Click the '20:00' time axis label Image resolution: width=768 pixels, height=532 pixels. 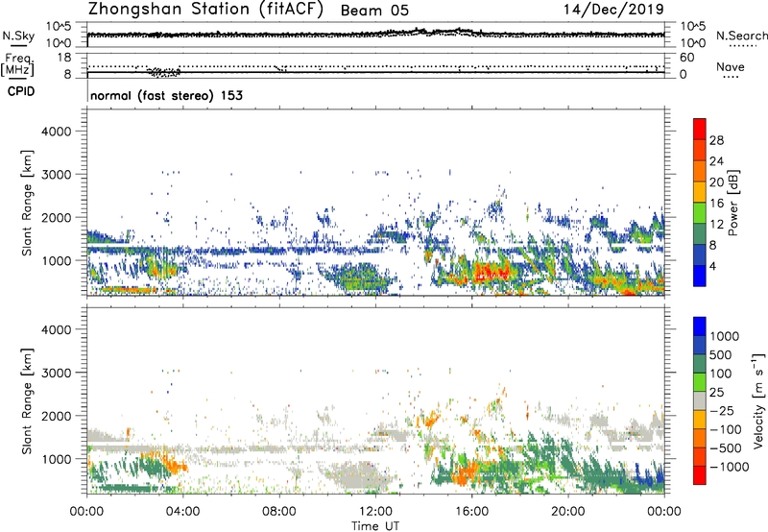pos(567,512)
